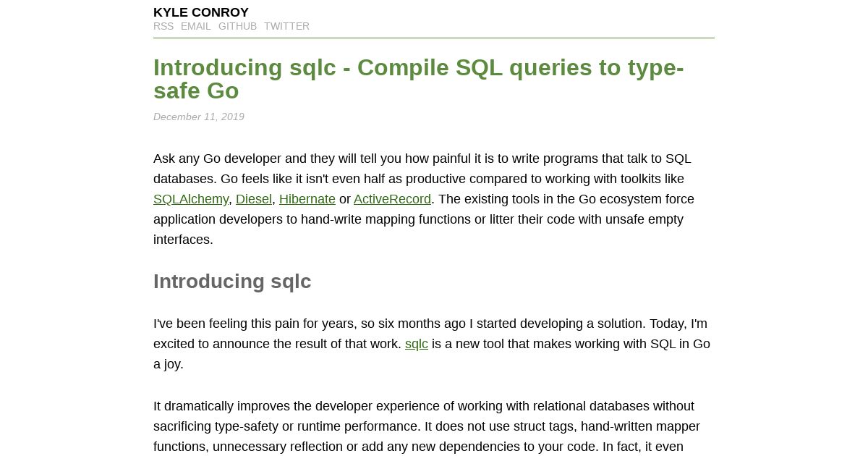Click the article title about sqlc
868x456 pixels.
(x=418, y=79)
